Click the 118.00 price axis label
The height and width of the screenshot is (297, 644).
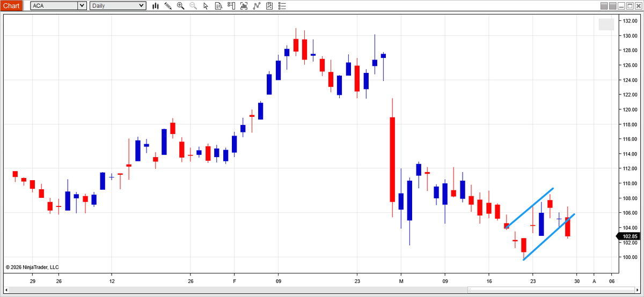tap(631, 124)
